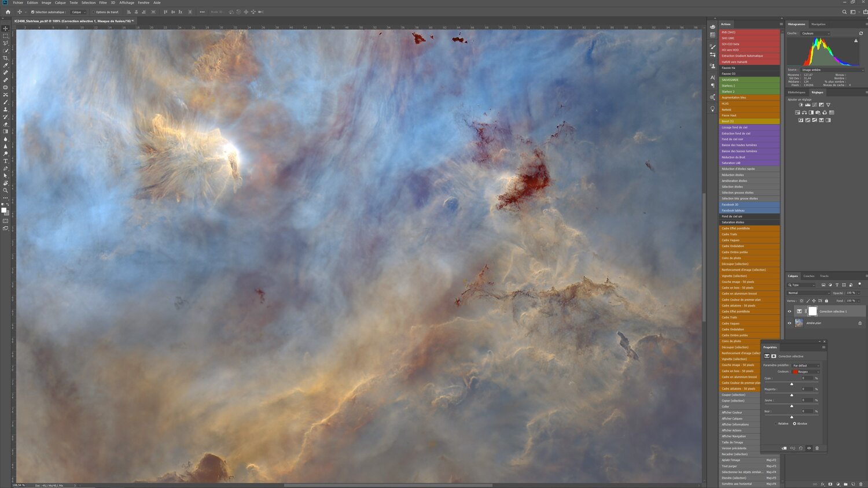The image size is (868, 488).
Task: Add a Color Balance adjustment
Action: (804, 112)
